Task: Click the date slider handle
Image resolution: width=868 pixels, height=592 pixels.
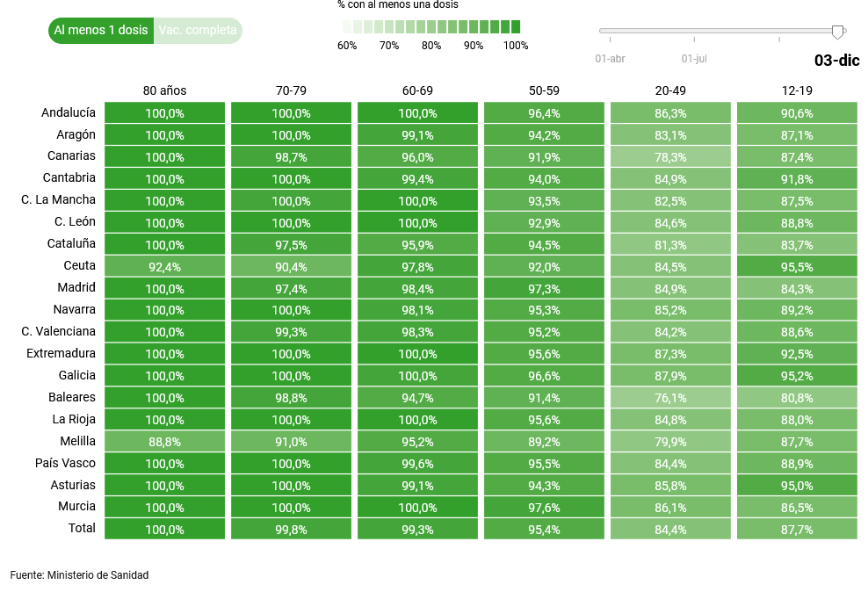Action: click(x=837, y=32)
